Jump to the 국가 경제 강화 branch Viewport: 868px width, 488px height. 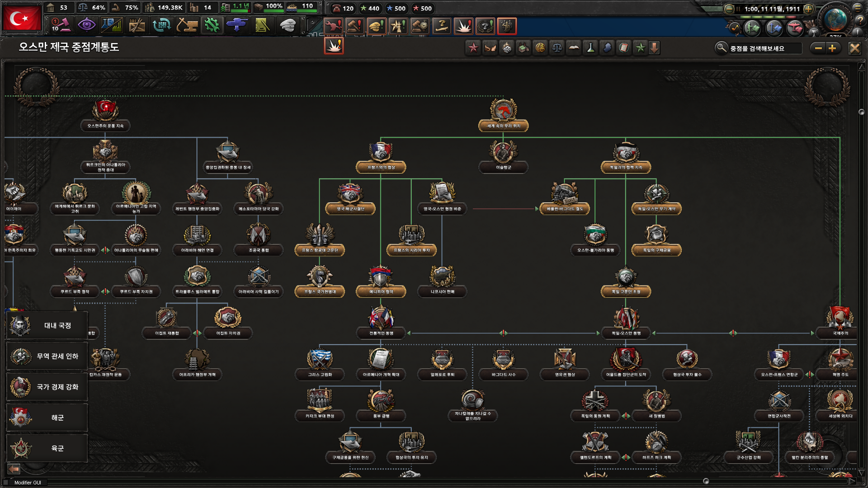(x=47, y=387)
